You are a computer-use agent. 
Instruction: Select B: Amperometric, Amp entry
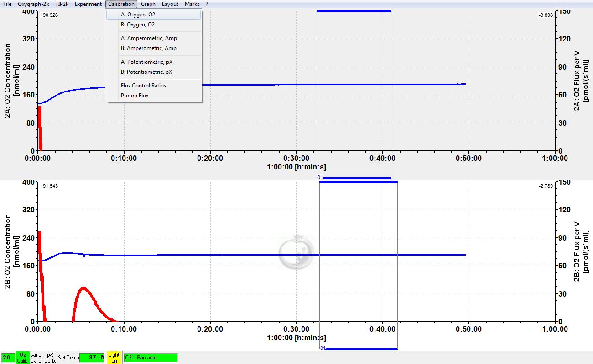(154, 48)
